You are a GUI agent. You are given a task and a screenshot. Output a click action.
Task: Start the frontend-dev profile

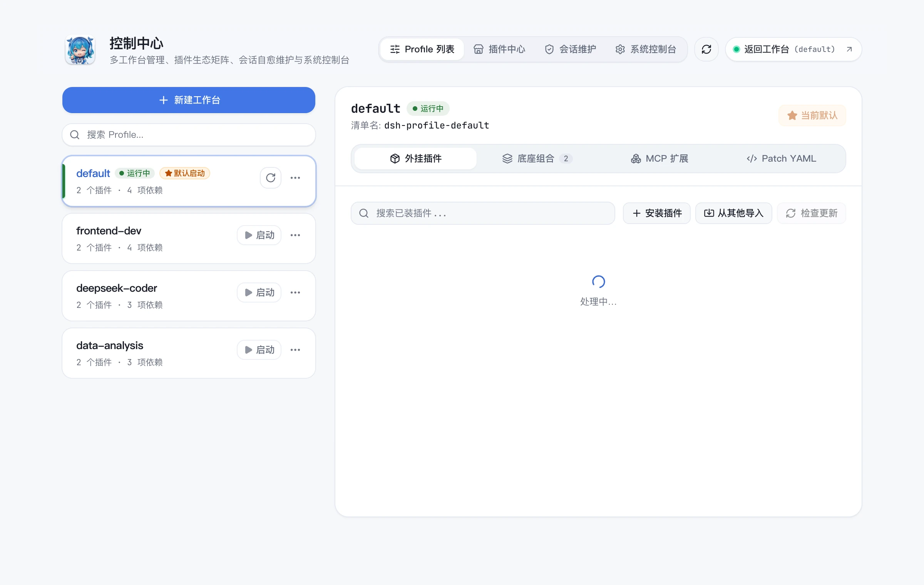pos(259,235)
